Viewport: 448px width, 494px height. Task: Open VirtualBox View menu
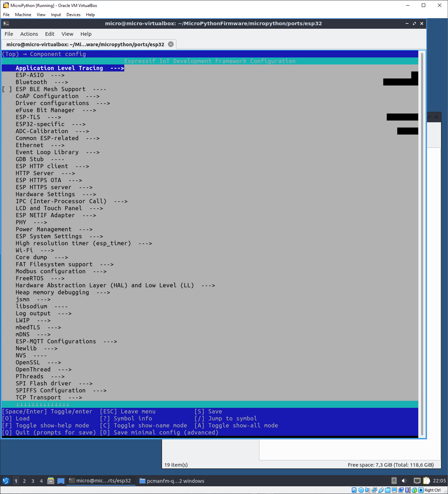[41, 15]
